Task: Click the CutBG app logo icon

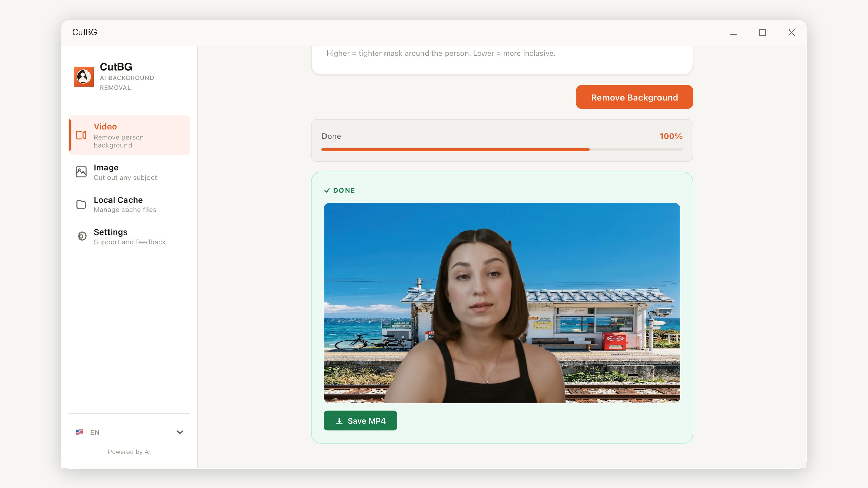Action: [x=83, y=77]
